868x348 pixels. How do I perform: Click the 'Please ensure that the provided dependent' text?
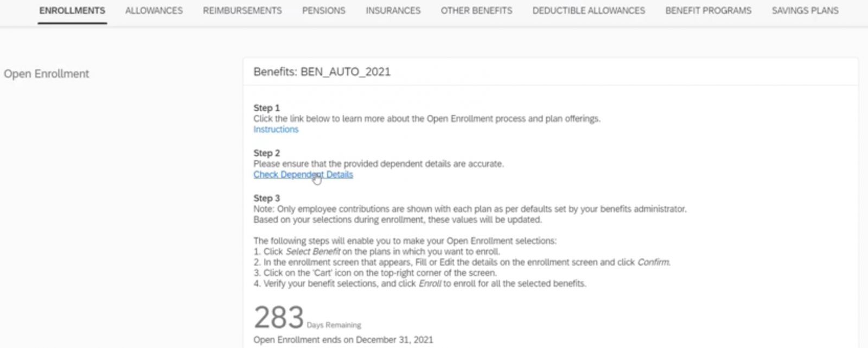[x=379, y=163]
